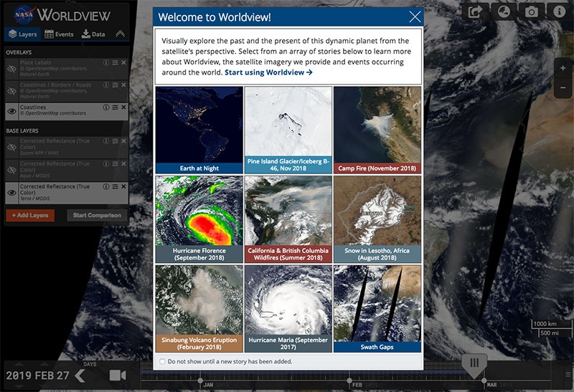Open options for Coastlines layer
Viewport: 574px width, 392px height.
tap(115, 107)
